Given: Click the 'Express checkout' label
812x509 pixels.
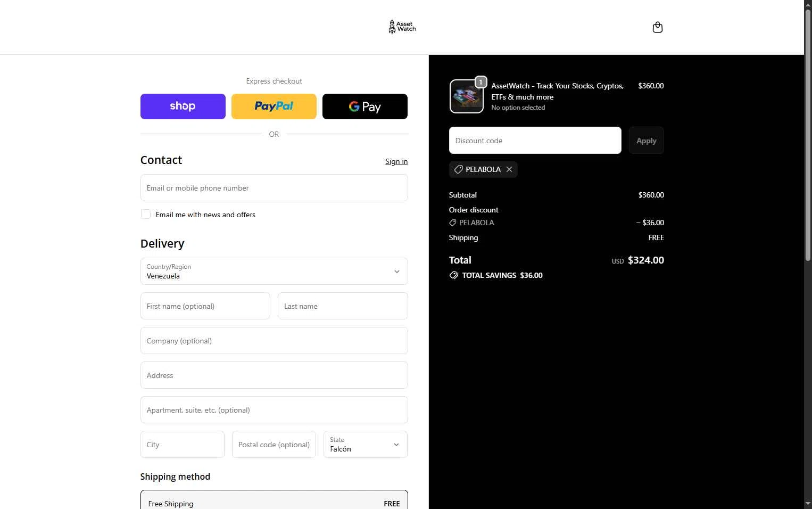Looking at the screenshot, I should coord(274,81).
